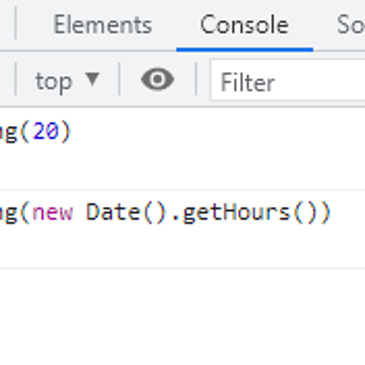Select the line containing new Date().getHours()
The image size is (365, 365).
tap(182, 212)
